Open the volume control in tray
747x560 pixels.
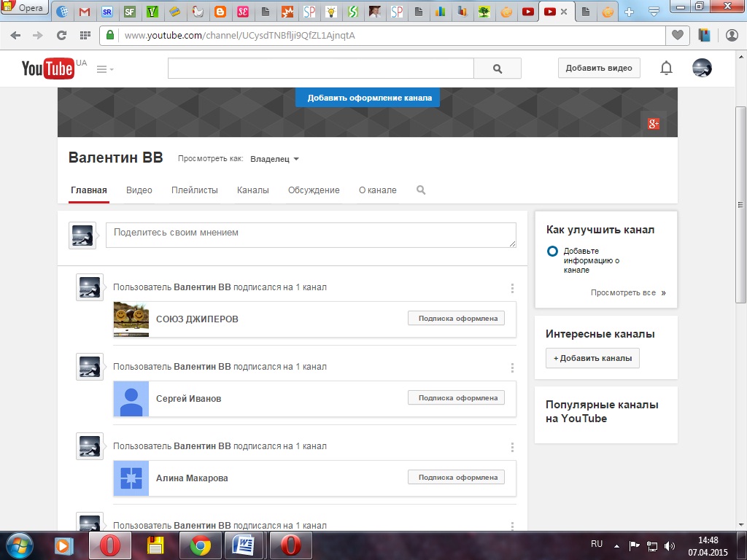(670, 545)
